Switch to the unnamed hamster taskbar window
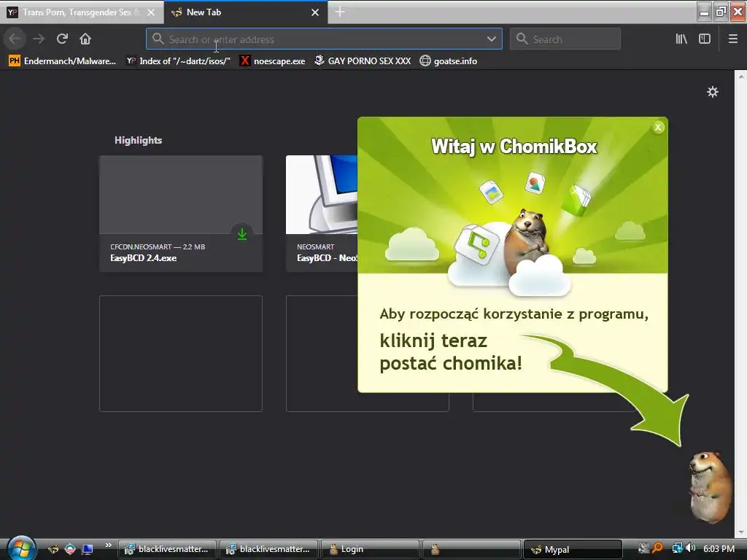Screen dimensions: 747x560 [471, 549]
